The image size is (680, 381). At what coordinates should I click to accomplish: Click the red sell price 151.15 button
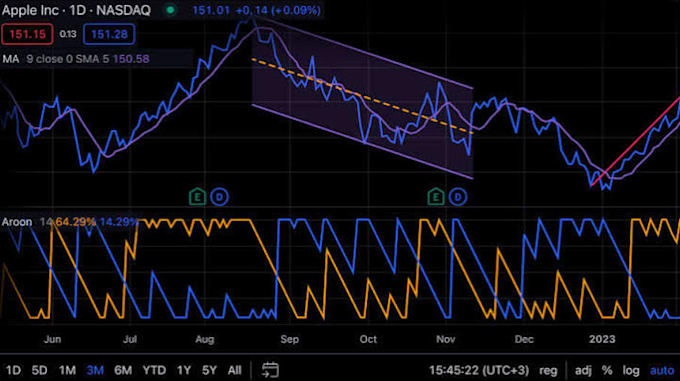(x=27, y=34)
